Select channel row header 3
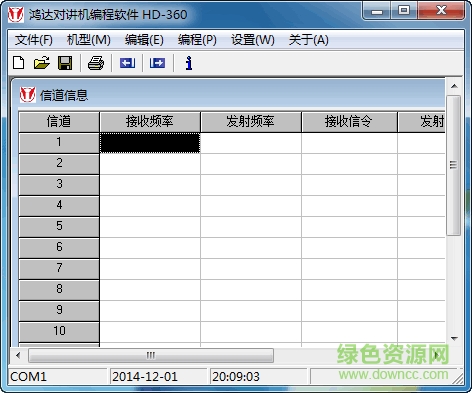The height and width of the screenshot is (393, 472). click(x=59, y=185)
